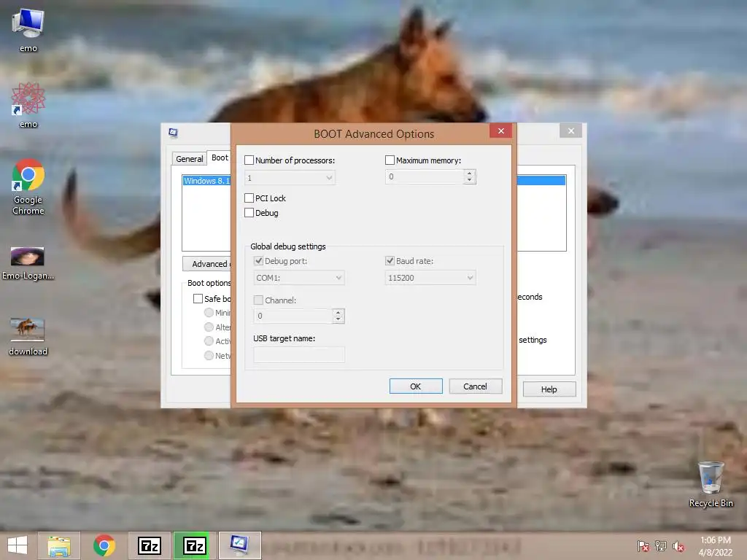Viewport: 747px width, 560px height.
Task: Toggle the Channel checkbox
Action: click(x=259, y=300)
